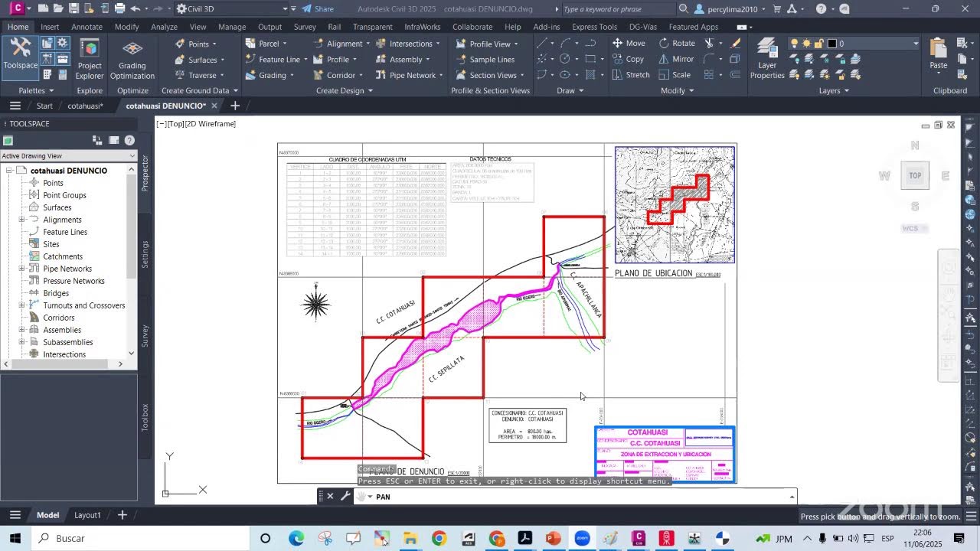980x551 pixels.
Task: Select the Move tool
Action: click(629, 44)
